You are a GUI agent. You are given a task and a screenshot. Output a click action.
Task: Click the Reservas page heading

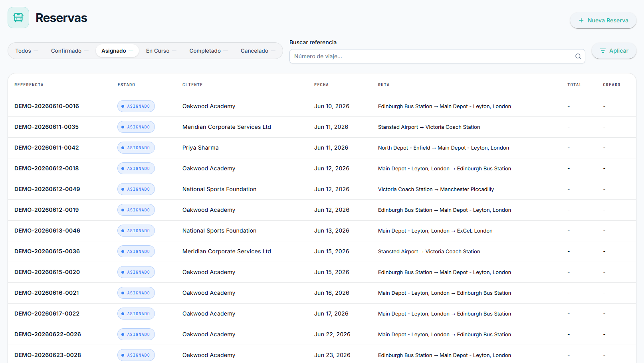pos(61,18)
